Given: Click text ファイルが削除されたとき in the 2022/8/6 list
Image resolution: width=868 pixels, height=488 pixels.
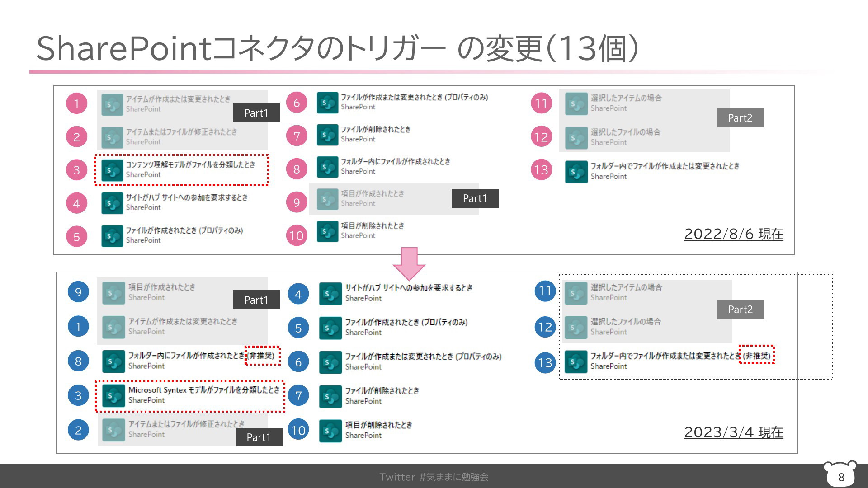Looking at the screenshot, I should (376, 129).
